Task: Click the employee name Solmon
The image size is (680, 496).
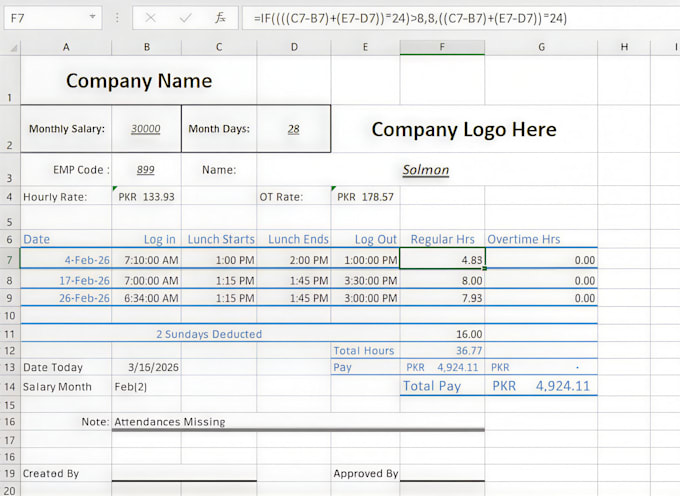Action: point(426,170)
